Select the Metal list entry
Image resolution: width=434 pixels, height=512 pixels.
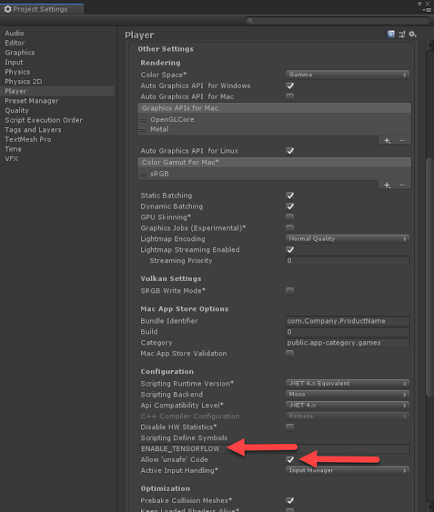tap(159, 129)
